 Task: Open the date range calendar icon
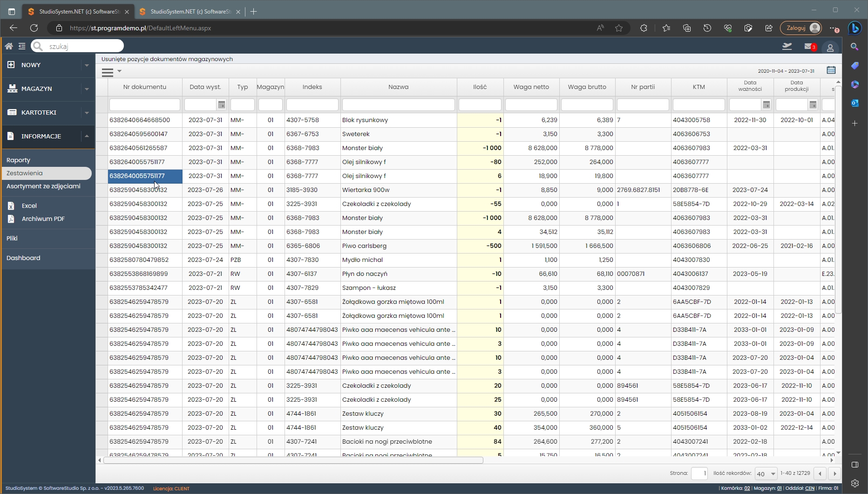pos(831,70)
